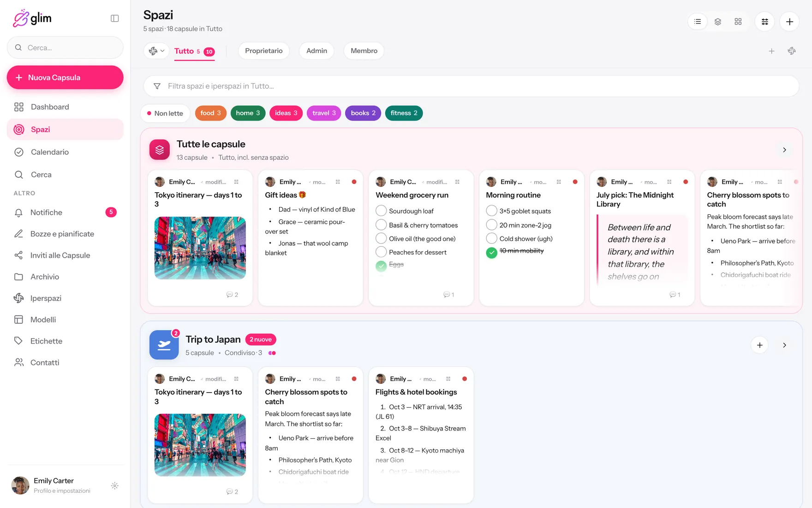Switch to stacked layers view icon
Image resolution: width=812 pixels, height=508 pixels.
click(x=718, y=22)
